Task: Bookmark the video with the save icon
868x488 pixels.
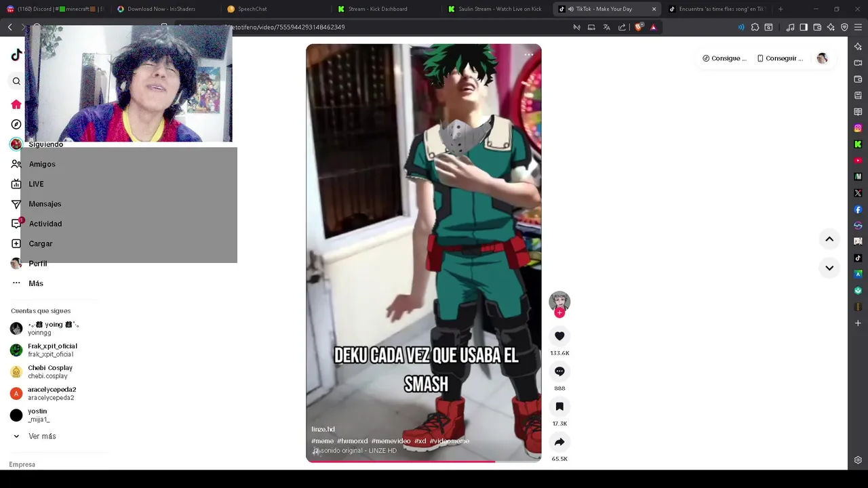Action: point(559,407)
